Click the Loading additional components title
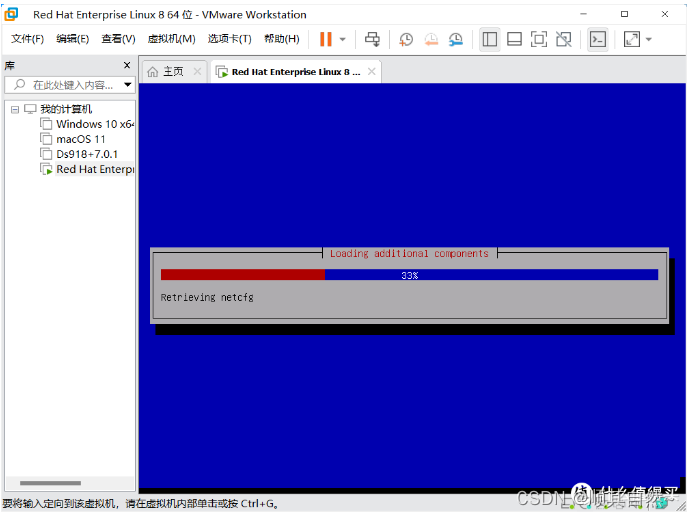This screenshot has height=518, width=690. coord(409,253)
